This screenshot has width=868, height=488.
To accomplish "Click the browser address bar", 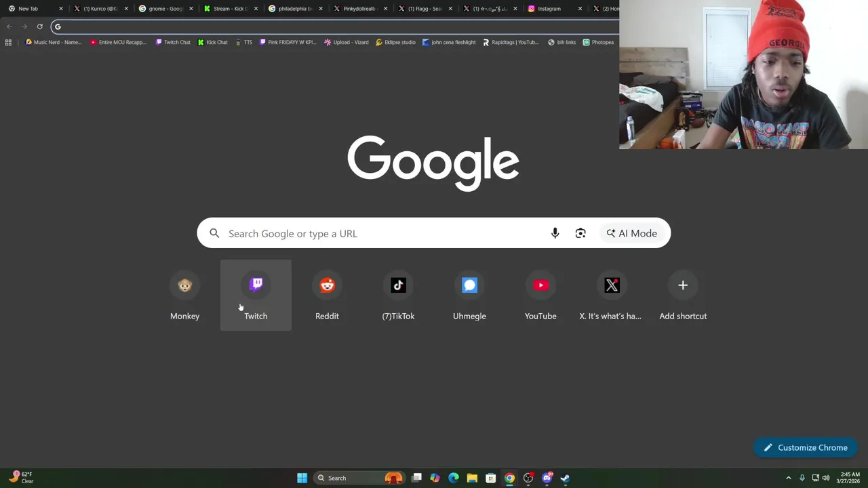I will 336,26.
